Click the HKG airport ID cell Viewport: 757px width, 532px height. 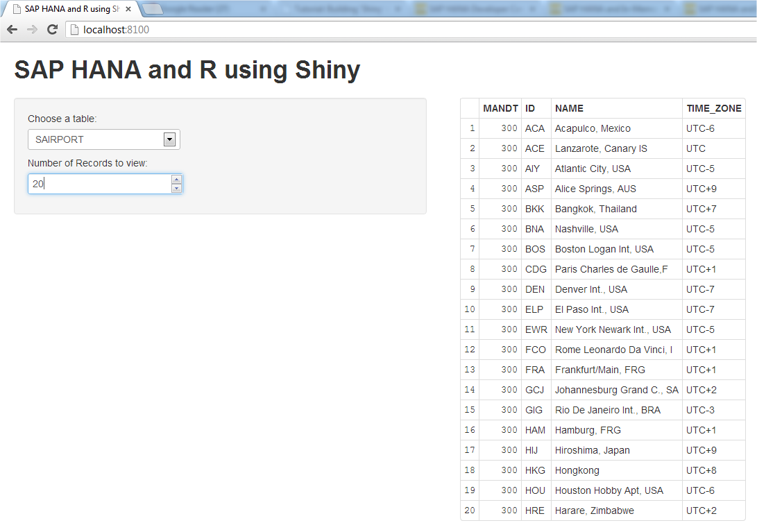click(536, 471)
